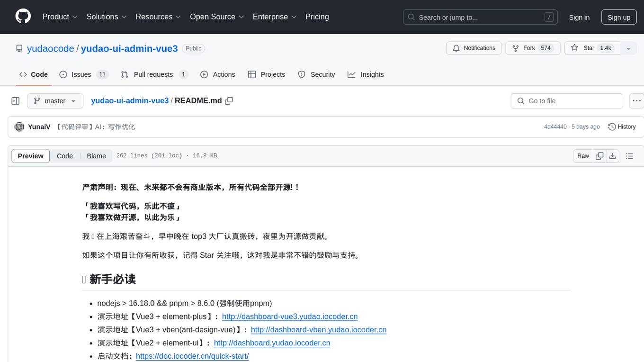Click the Sign up button
Viewport: 644px width, 362px height.
click(x=619, y=17)
